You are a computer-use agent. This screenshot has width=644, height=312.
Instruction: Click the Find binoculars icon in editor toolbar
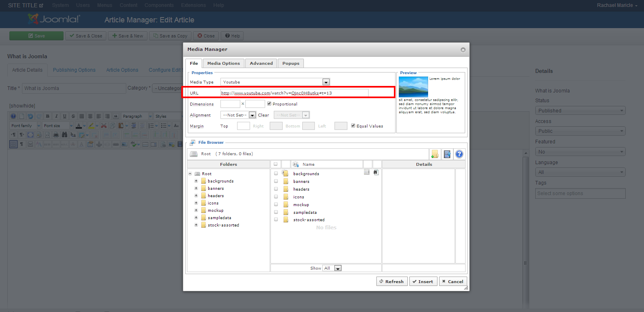coord(64,134)
